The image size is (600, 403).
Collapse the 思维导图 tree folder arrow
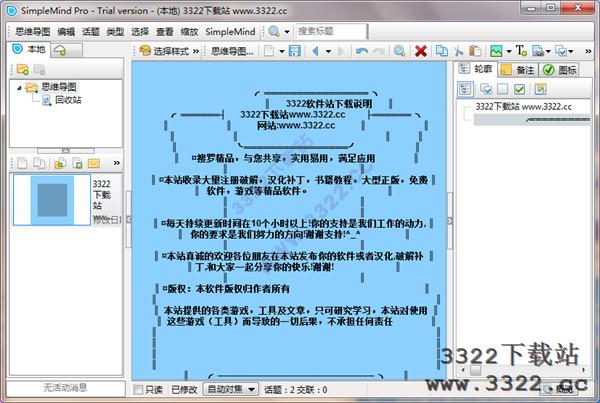[19, 88]
